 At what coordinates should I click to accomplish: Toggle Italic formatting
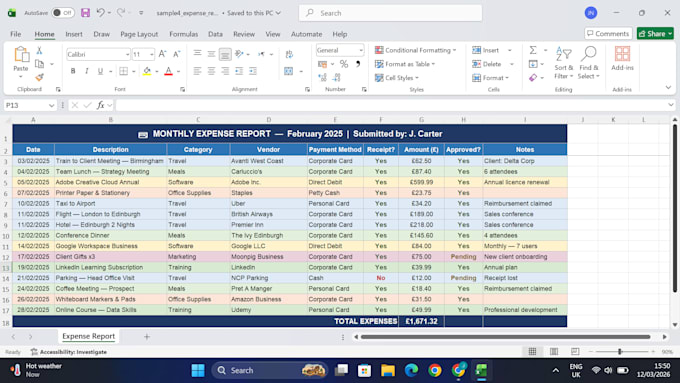pos(86,71)
